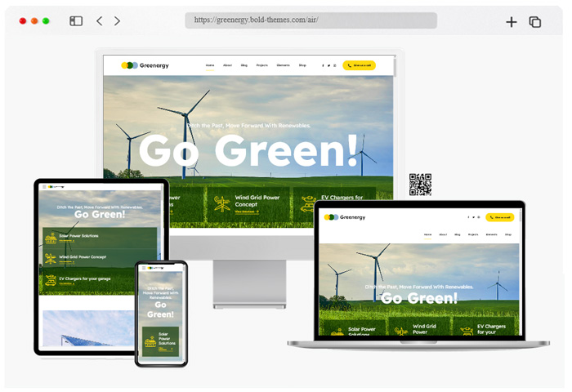This screenshot has height=392, width=572.
Task: Click the Twitter icon on the laptop
Action: 473,217
